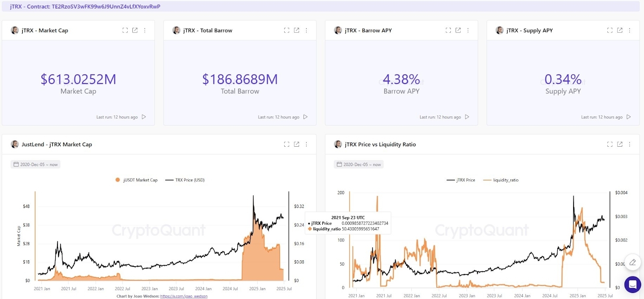Open date range picker on JustLend chart
Screen dimensions: 644x299
(35, 164)
